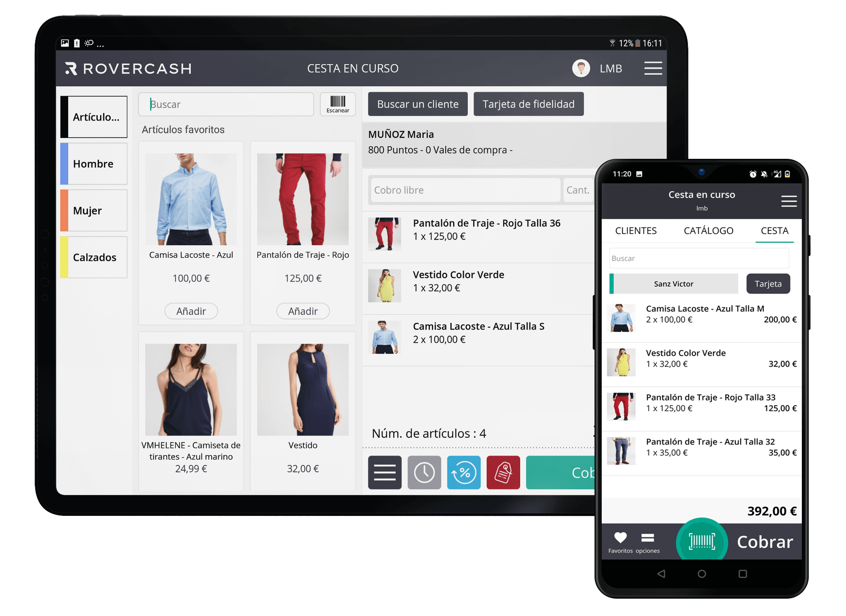Click phone total 392,00 €

pos(772,511)
